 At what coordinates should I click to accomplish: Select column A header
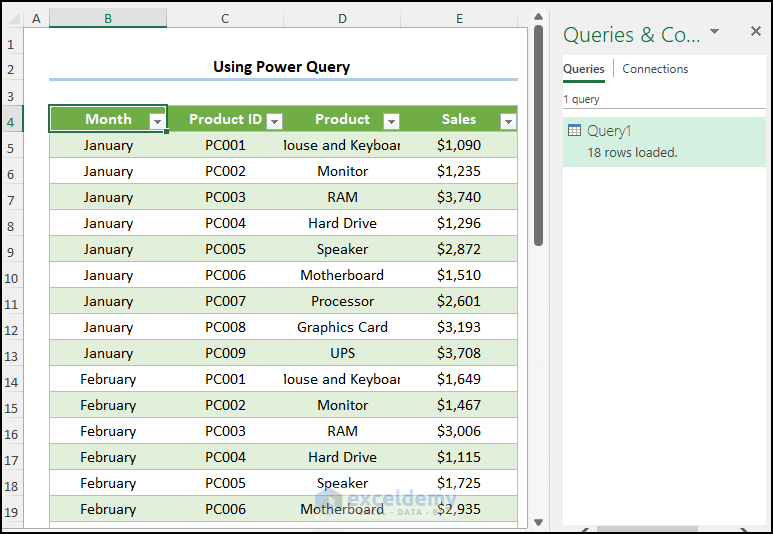[x=36, y=19]
